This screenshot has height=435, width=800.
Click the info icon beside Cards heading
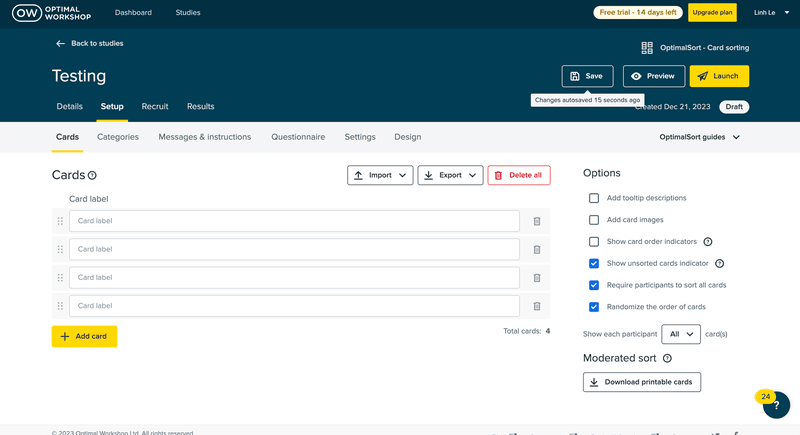click(x=92, y=176)
